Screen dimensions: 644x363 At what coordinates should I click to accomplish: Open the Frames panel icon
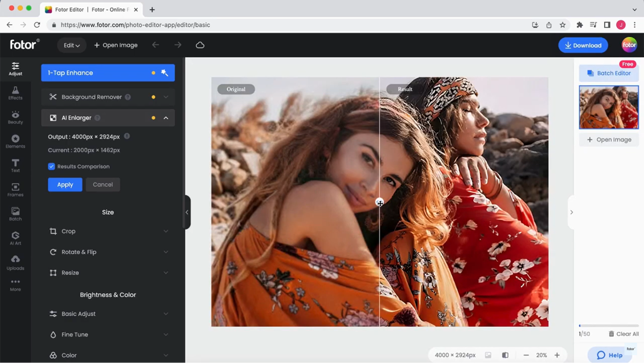15,190
